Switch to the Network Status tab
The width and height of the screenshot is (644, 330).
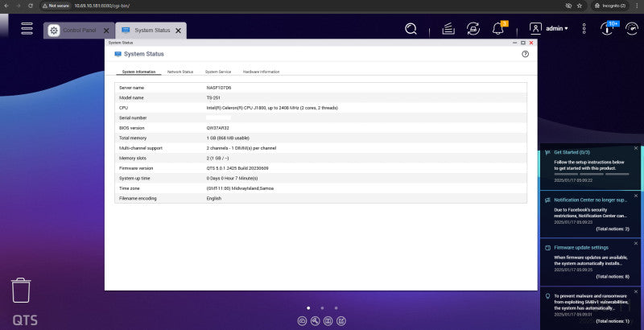180,72
